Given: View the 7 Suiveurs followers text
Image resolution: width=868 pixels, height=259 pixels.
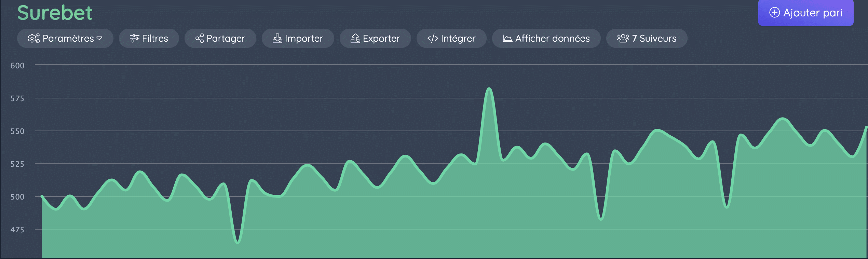Looking at the screenshot, I should tap(654, 38).
